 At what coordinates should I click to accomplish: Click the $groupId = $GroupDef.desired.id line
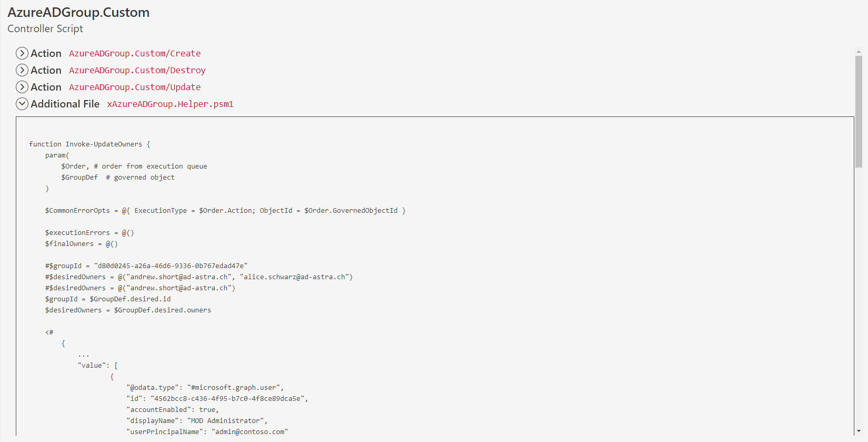click(x=108, y=299)
